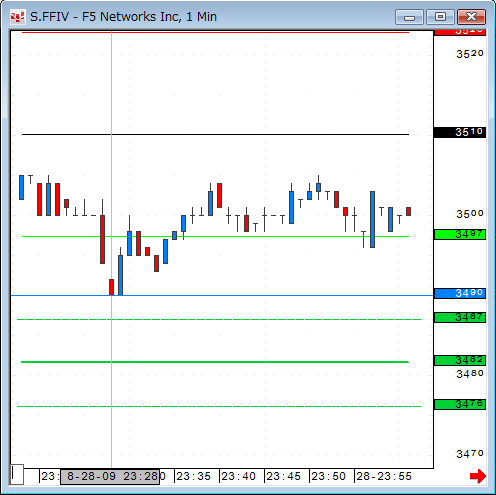
Task: Click the green 3487 price label
Action: click(x=460, y=317)
